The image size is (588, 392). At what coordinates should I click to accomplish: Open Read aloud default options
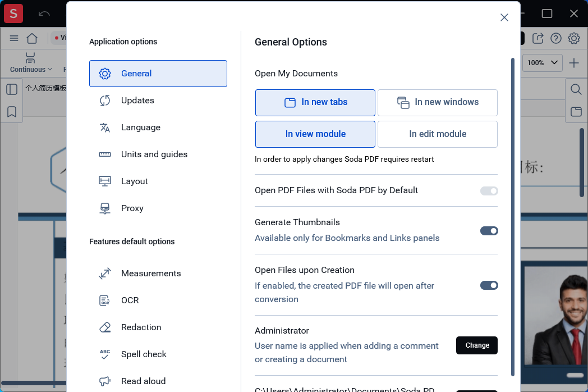tap(158, 381)
